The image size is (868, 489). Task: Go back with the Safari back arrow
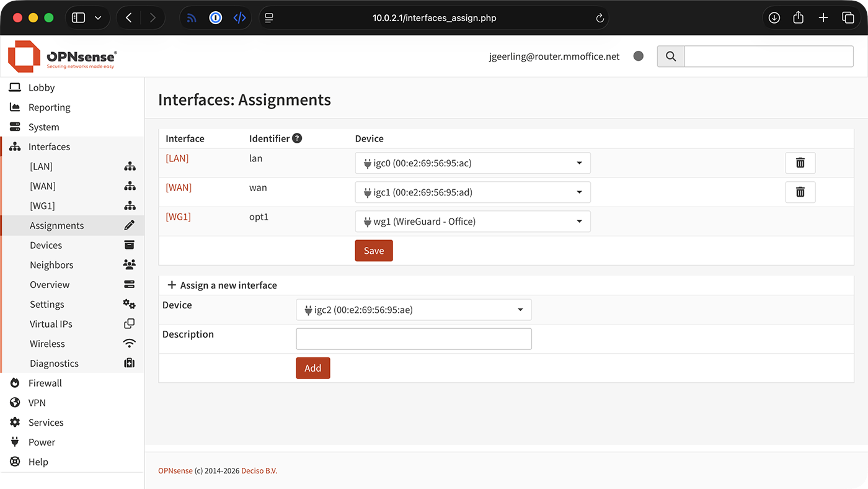[x=129, y=18]
